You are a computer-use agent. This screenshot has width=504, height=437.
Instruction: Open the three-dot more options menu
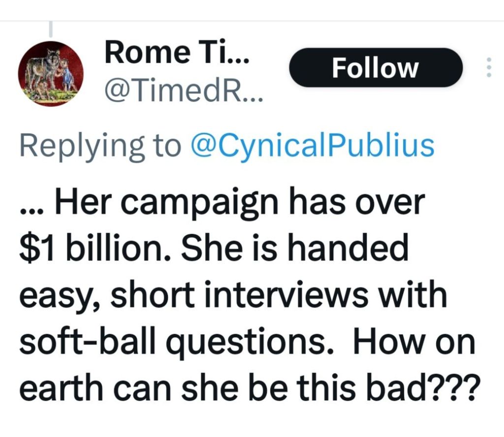488,67
